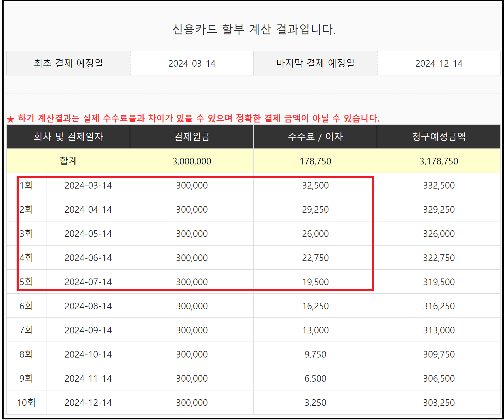This screenshot has width=504, height=420.
Task: Select the first payment date 2024-03-14
Action: pos(191,63)
